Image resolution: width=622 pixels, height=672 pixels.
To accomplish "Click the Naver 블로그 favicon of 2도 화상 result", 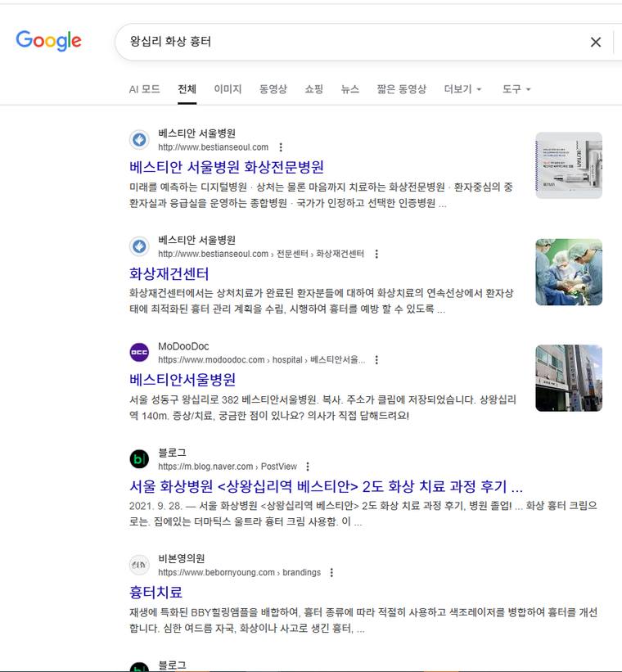I will 139,459.
